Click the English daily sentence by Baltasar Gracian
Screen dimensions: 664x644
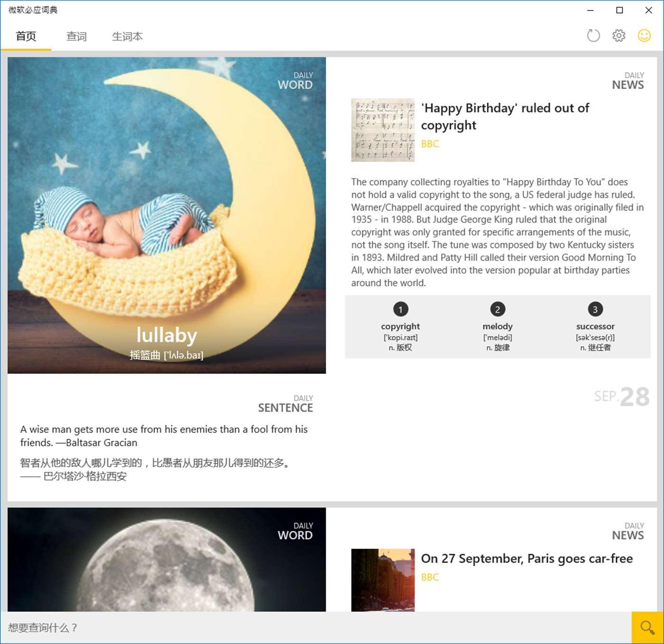[x=164, y=436]
